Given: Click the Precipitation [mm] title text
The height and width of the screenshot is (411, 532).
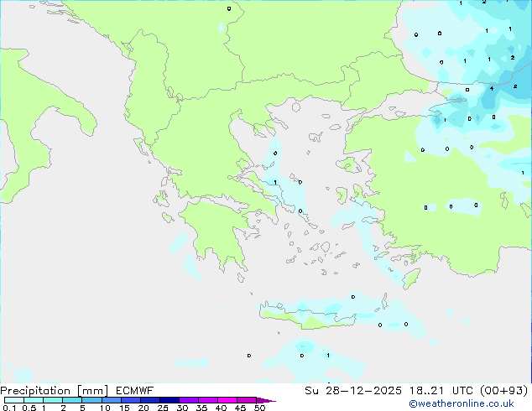Looking at the screenshot, I should [54, 390].
